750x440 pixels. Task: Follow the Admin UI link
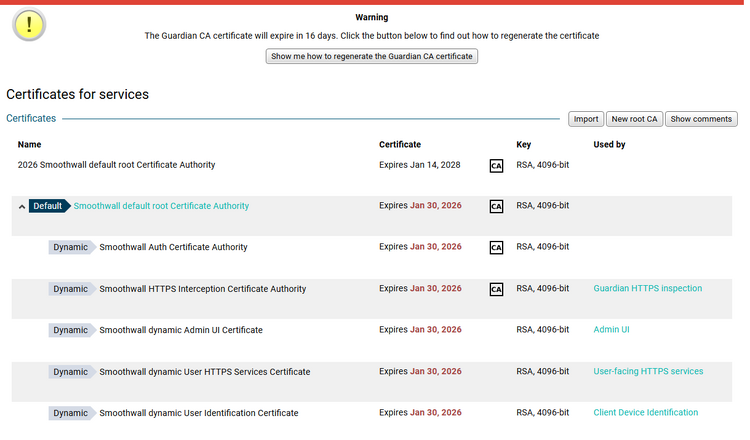[x=611, y=330]
